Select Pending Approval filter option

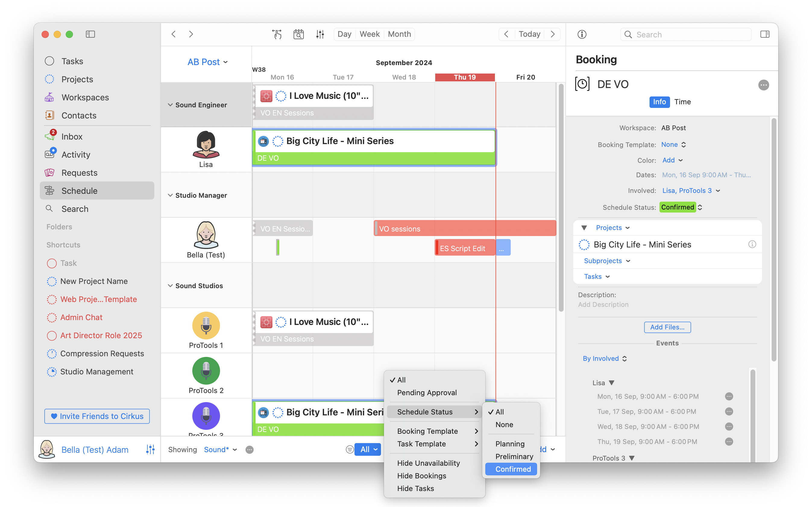[426, 392]
